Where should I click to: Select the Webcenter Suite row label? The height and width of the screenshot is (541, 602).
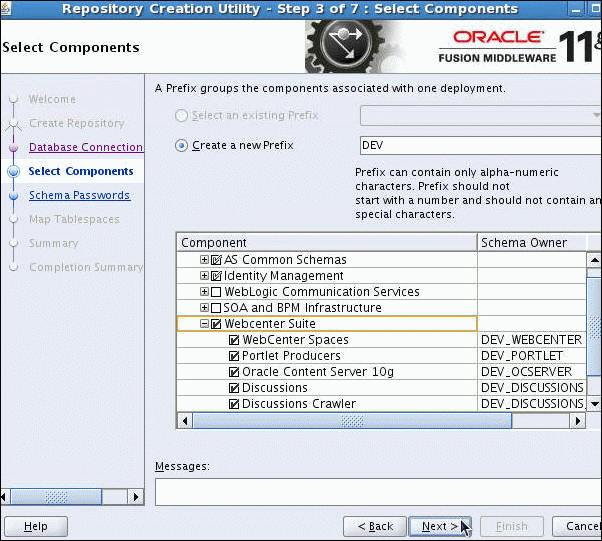270,324
